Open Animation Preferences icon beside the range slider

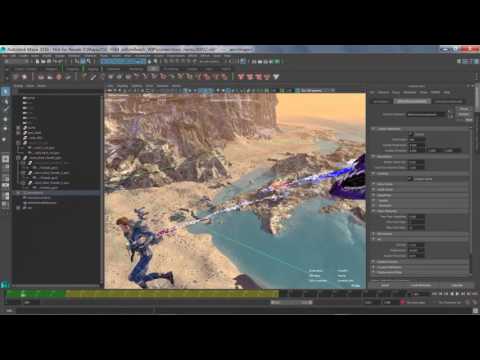coord(475,302)
